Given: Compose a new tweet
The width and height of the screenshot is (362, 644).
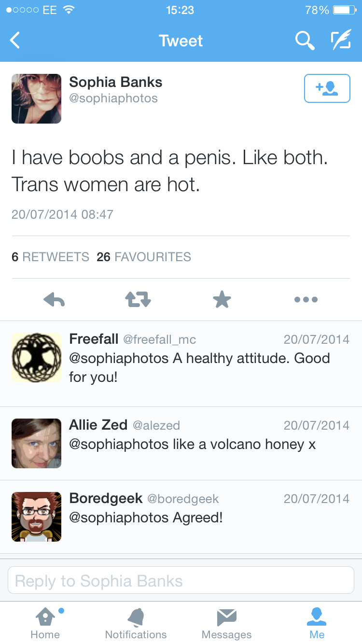Looking at the screenshot, I should click(x=341, y=41).
